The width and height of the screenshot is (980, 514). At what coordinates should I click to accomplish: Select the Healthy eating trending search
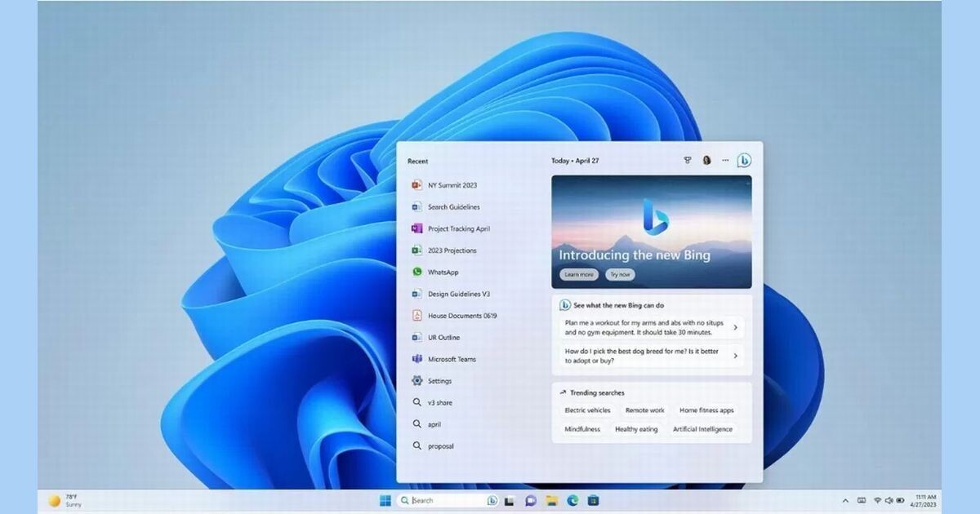pos(636,429)
